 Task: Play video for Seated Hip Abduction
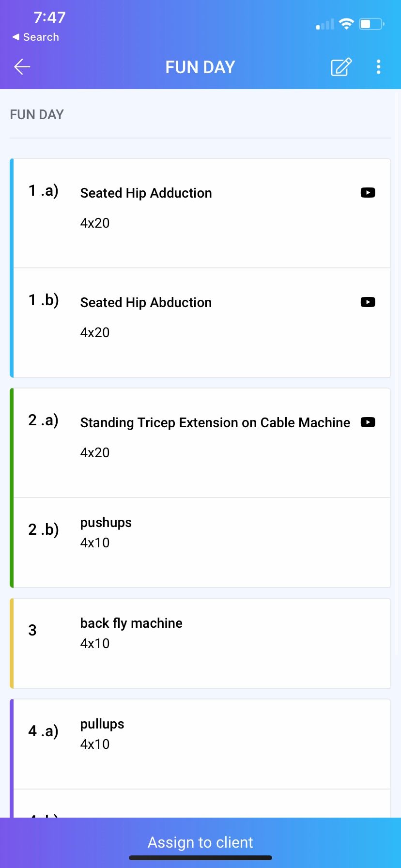tap(368, 302)
